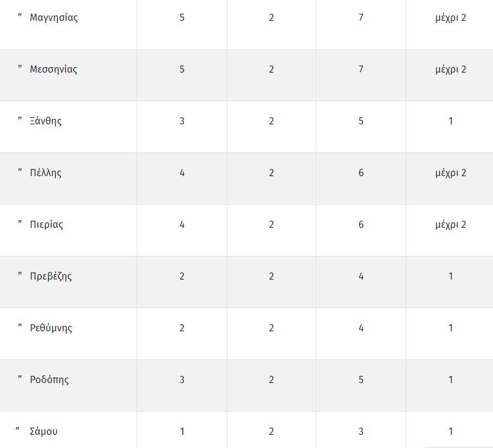Click the μέχρι 2 cell for Πέλλης

(451, 173)
